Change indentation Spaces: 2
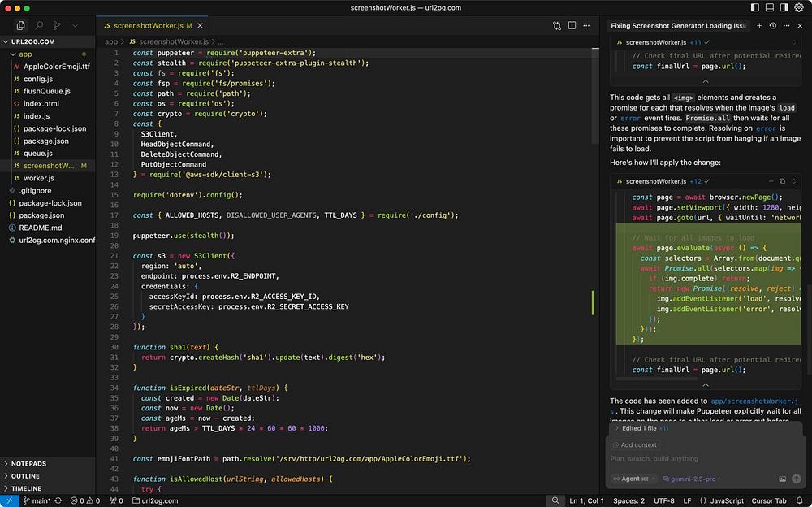The height and width of the screenshot is (507, 812). pos(628,500)
